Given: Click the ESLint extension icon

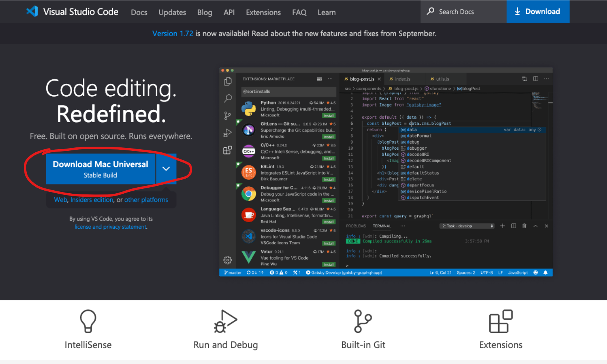Looking at the screenshot, I should 248,172.
